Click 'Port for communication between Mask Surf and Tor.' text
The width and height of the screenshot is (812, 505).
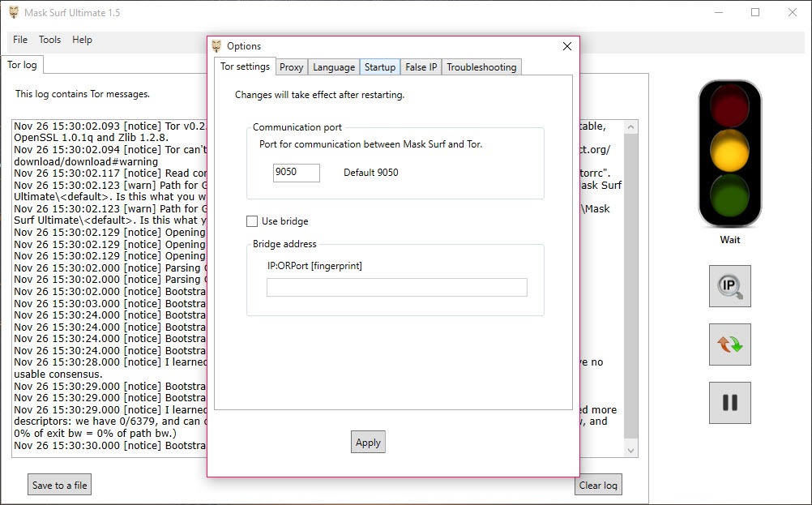[371, 144]
